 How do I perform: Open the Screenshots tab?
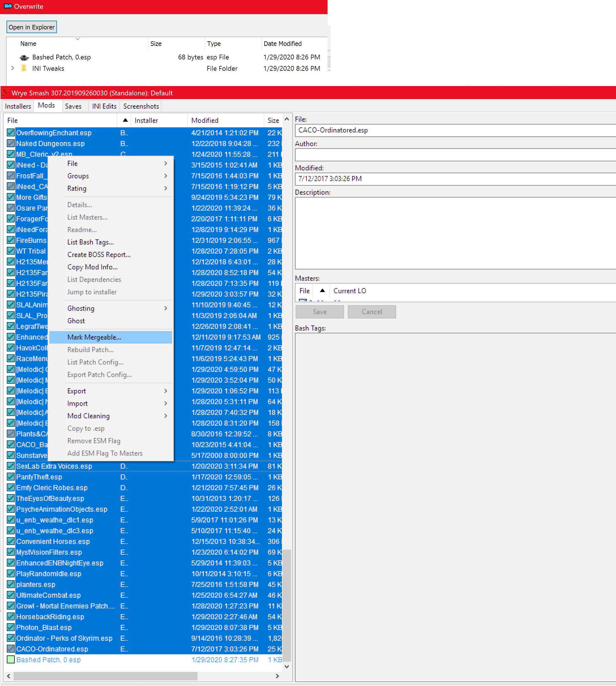pyautogui.click(x=141, y=106)
